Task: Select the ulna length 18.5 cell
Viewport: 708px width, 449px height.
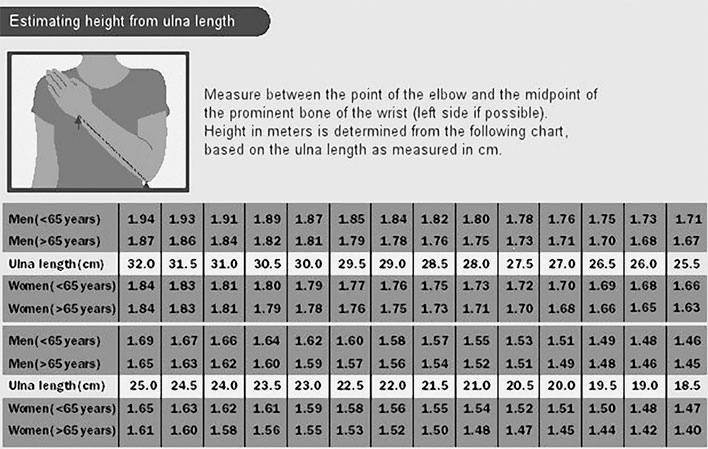Action: tap(686, 385)
